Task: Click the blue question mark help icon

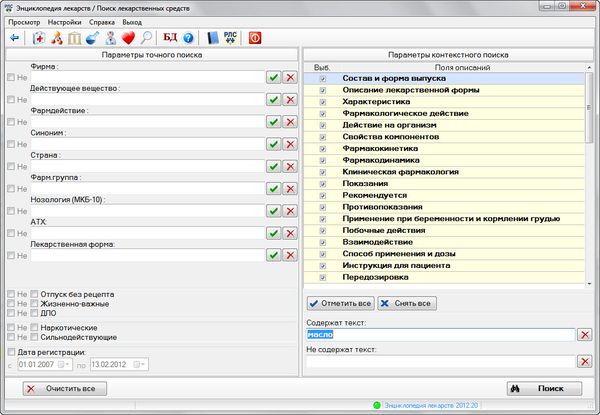Action: 188,37
